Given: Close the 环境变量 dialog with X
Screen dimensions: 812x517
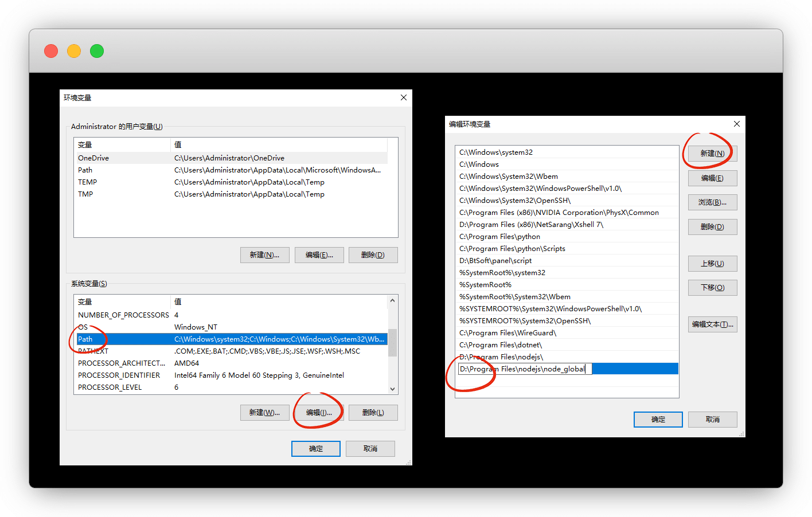Looking at the screenshot, I should 404,97.
